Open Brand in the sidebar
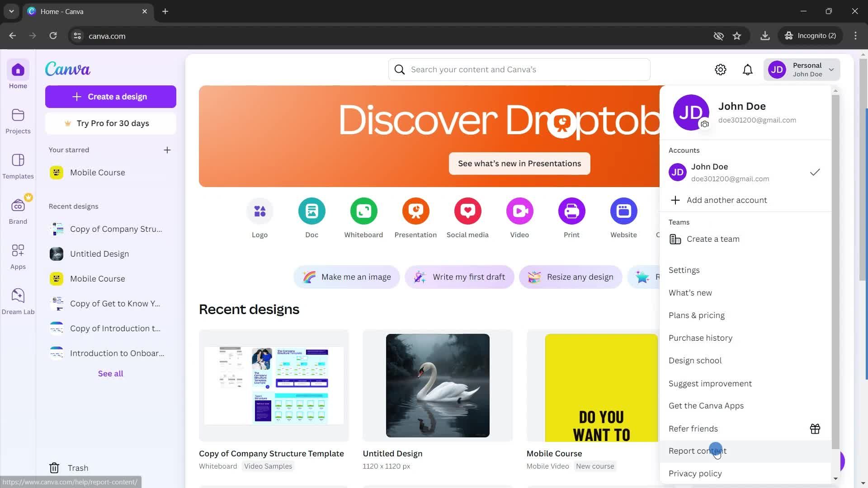 (x=18, y=211)
